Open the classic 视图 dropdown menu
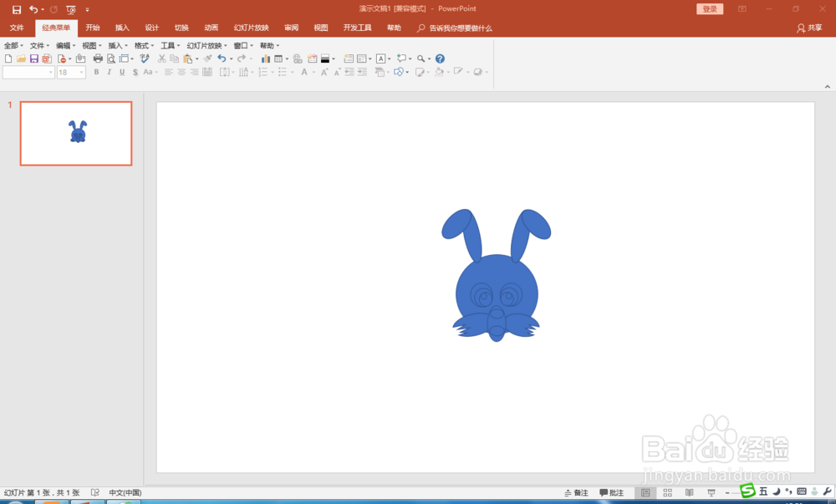836x504 pixels. click(x=92, y=46)
